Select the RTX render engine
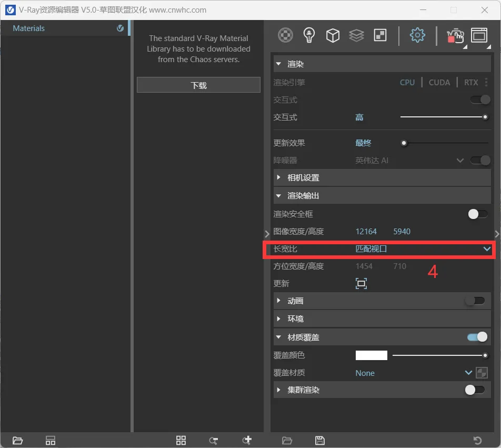The height and width of the screenshot is (448, 501). 471,83
